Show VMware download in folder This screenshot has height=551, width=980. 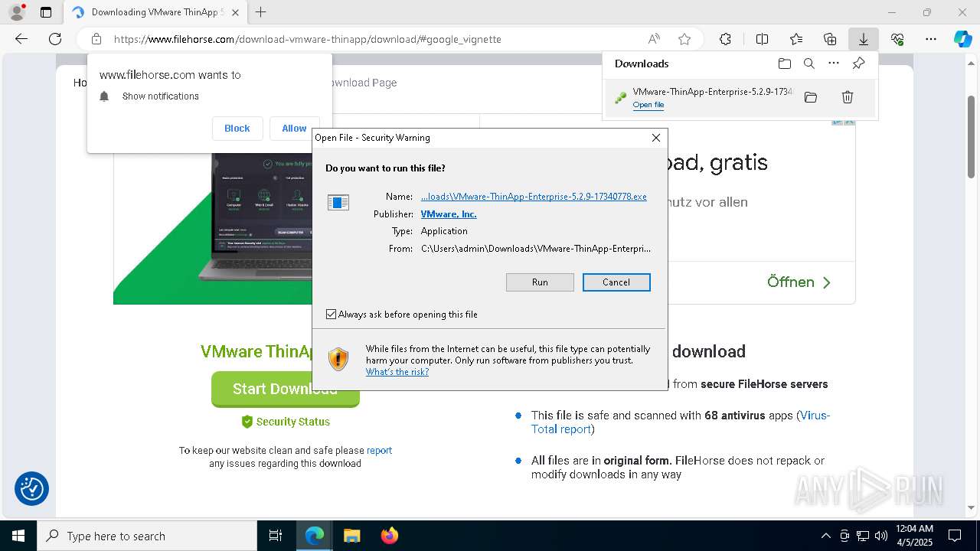pyautogui.click(x=811, y=97)
